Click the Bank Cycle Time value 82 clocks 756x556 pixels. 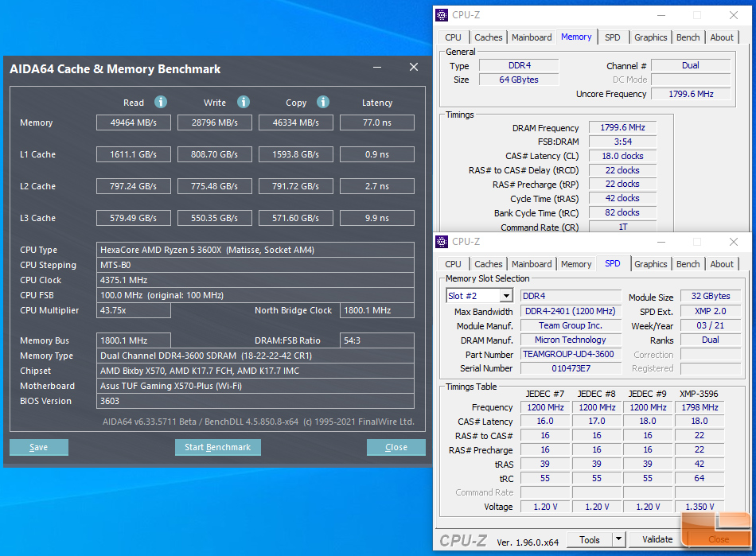click(x=622, y=212)
